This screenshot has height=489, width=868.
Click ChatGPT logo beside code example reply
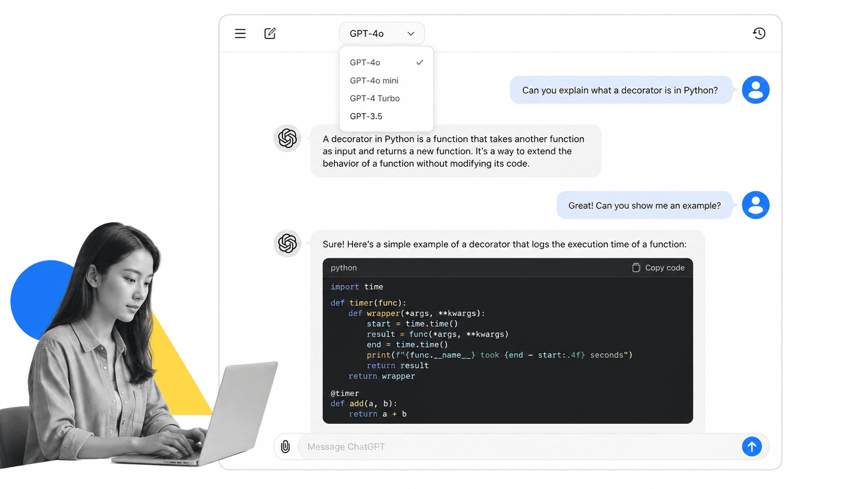pyautogui.click(x=288, y=243)
